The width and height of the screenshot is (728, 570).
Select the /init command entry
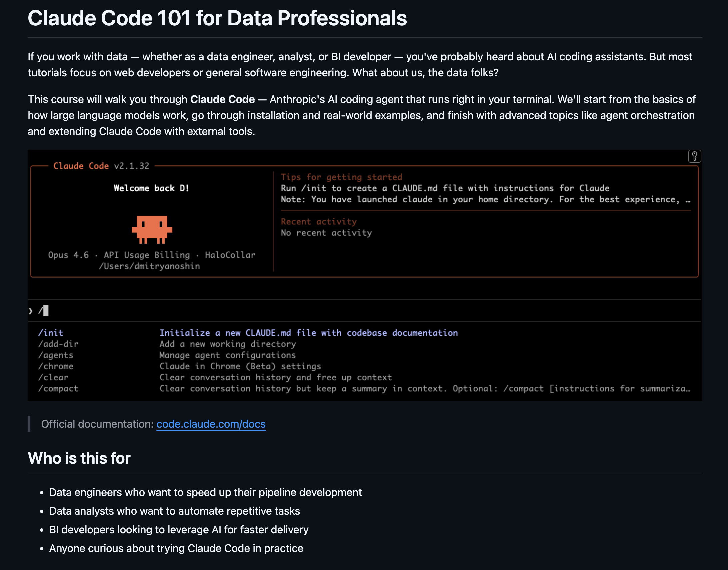pos(51,333)
